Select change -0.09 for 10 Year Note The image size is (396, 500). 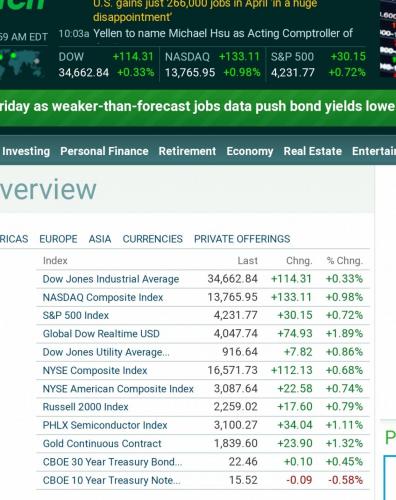(x=299, y=480)
